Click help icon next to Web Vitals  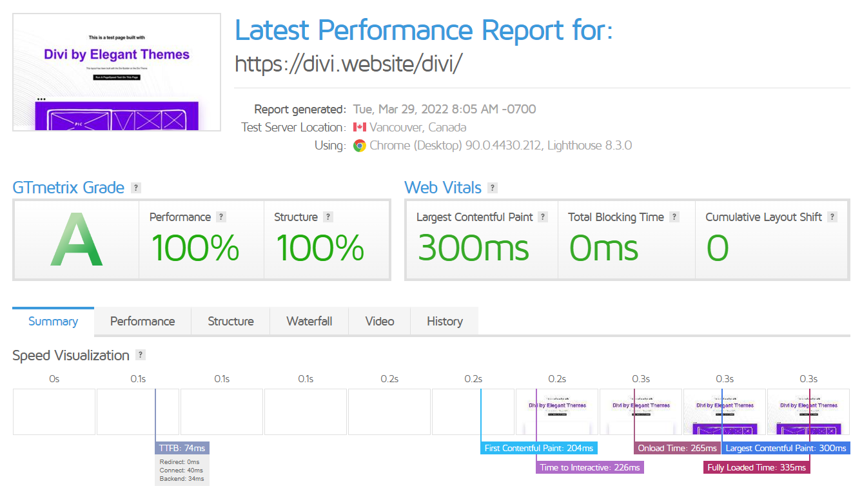(493, 188)
